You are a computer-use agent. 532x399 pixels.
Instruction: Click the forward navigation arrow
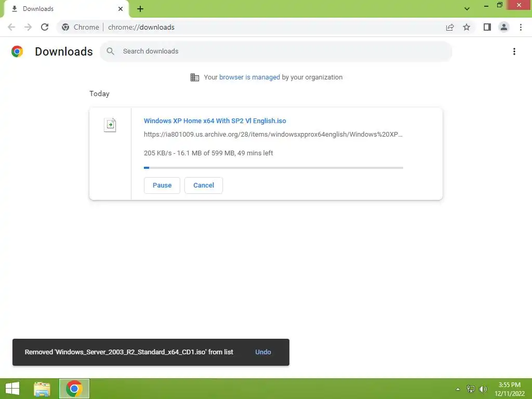28,27
